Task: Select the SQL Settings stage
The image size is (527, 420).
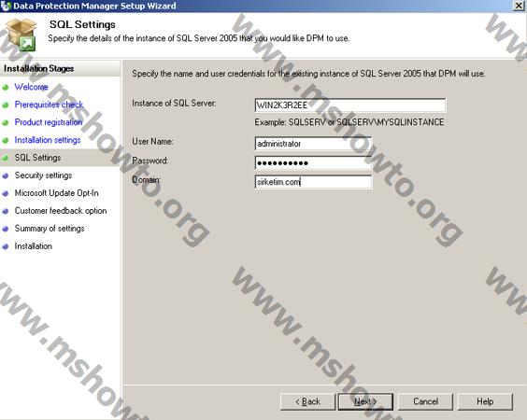Action: pos(37,158)
